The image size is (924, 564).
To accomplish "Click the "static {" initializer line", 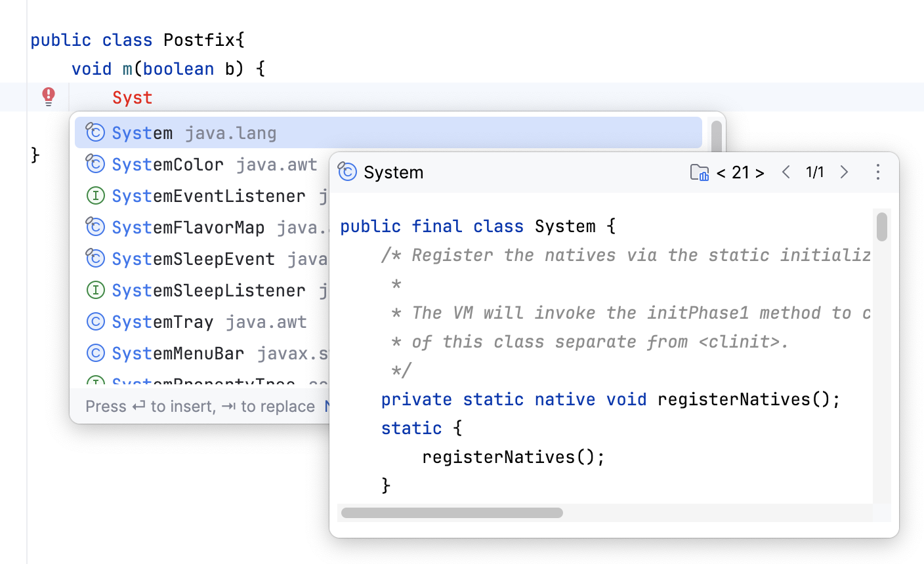I will (422, 428).
